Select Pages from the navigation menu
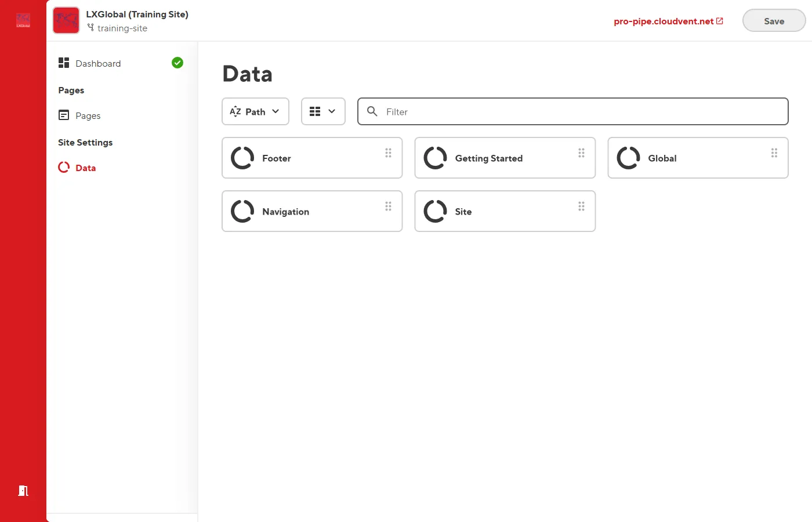This screenshot has height=522, width=812. tap(88, 115)
